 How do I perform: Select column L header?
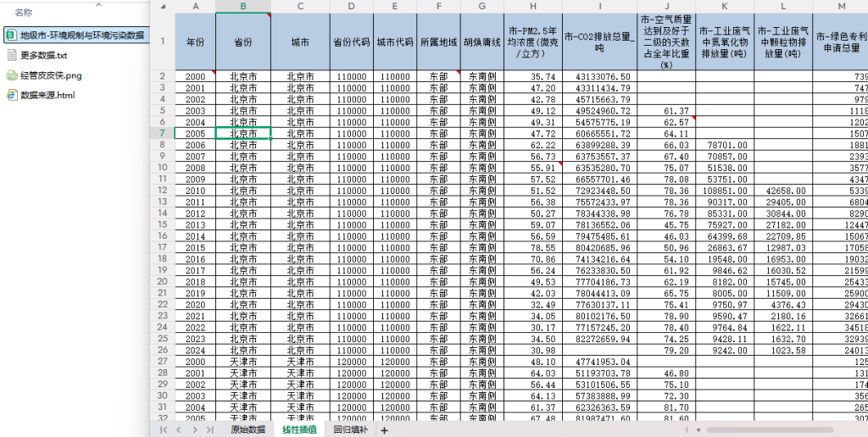click(782, 7)
